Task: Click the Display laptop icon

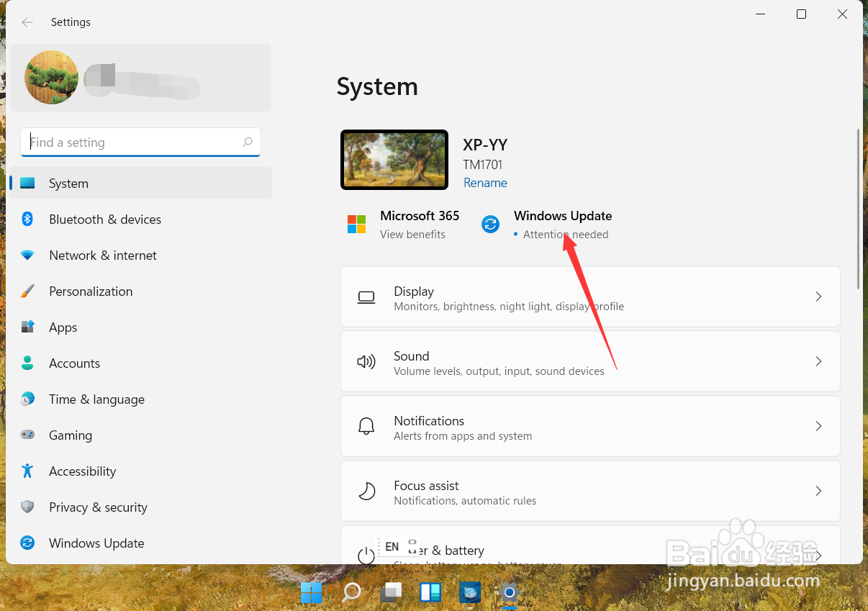Action: click(366, 297)
